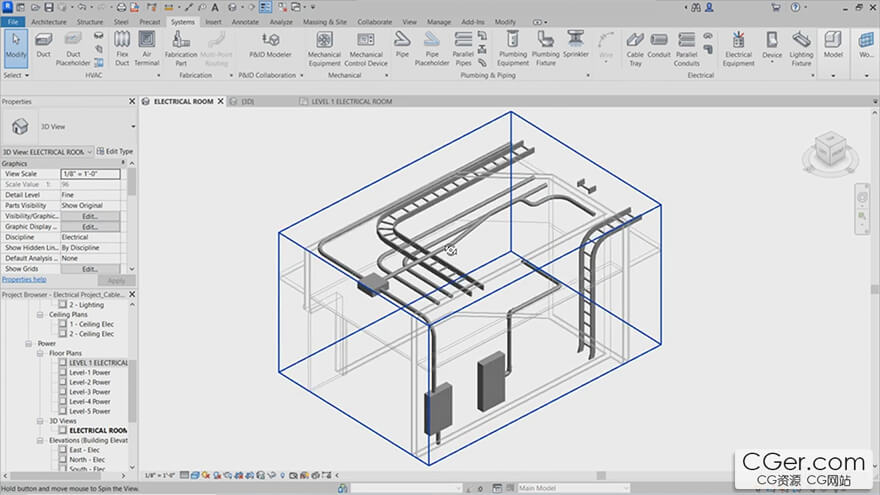Open the Help question mark icon

pos(795,7)
